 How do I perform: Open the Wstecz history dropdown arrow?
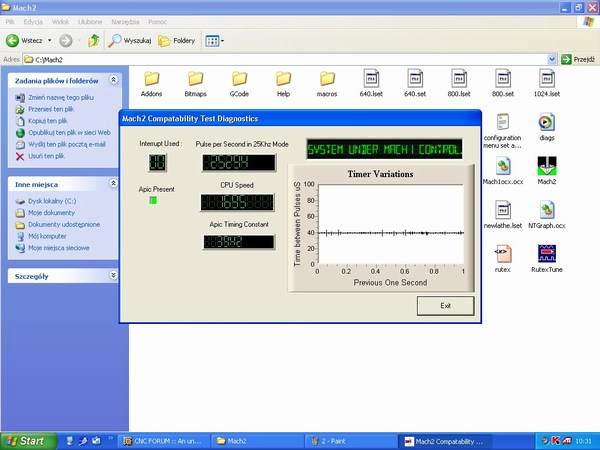(x=49, y=41)
